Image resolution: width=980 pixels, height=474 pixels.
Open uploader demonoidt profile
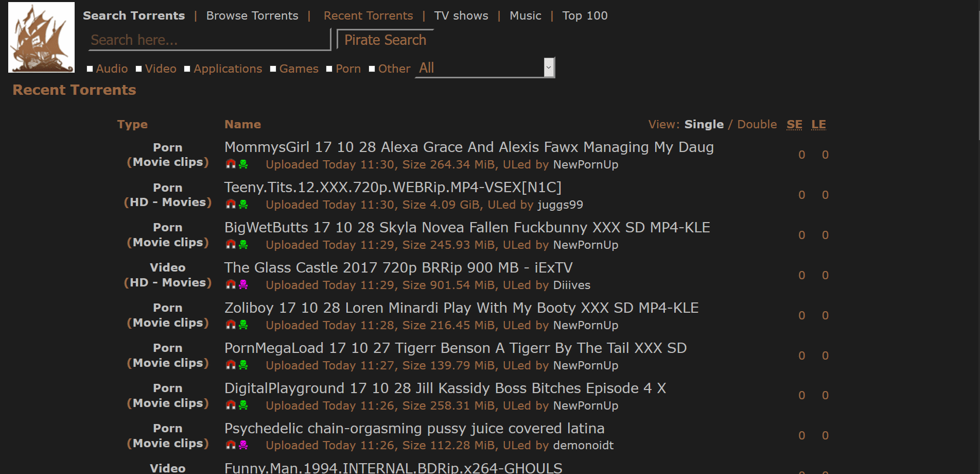[584, 445]
